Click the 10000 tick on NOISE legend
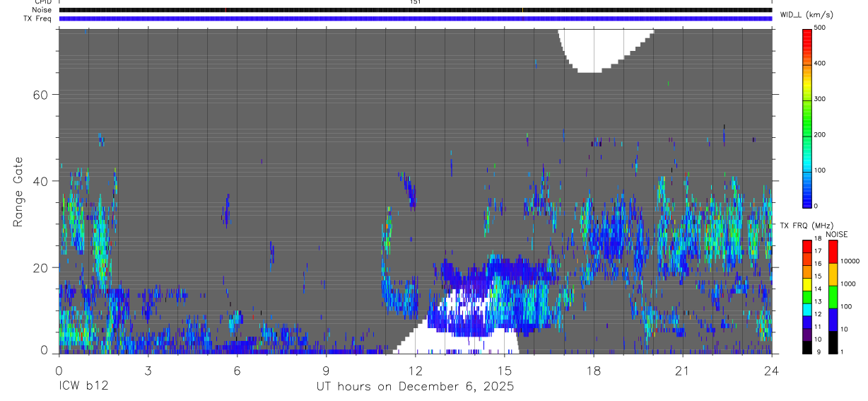 [x=850, y=261]
